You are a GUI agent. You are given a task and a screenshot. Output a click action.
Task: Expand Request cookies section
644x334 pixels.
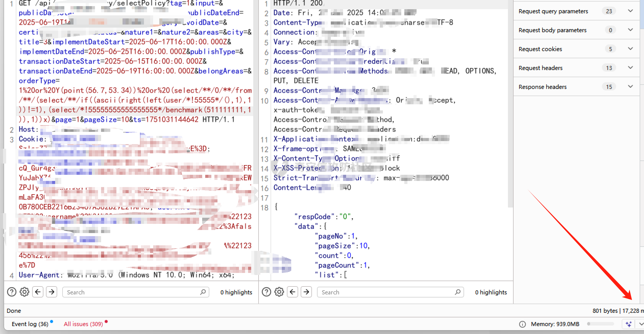[x=630, y=49]
